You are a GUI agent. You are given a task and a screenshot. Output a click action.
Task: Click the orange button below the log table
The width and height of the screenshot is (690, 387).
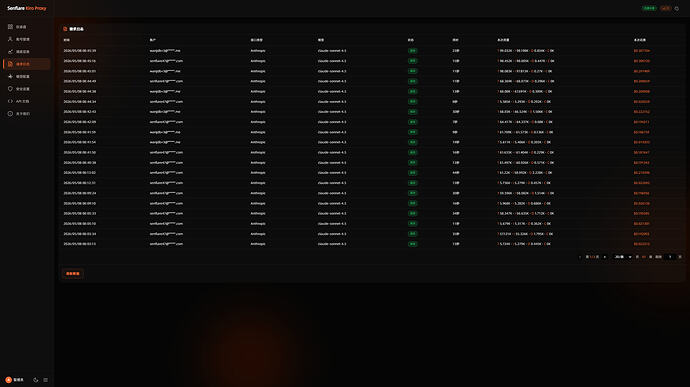coord(73,273)
